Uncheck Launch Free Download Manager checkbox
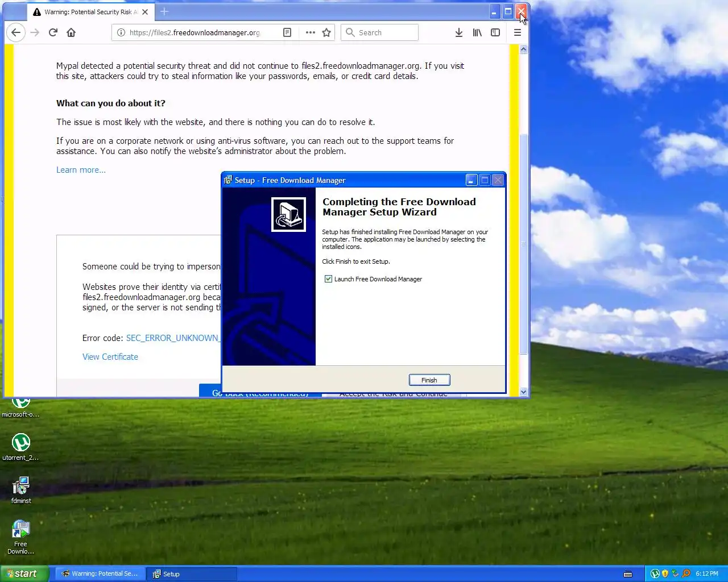 [x=328, y=279]
